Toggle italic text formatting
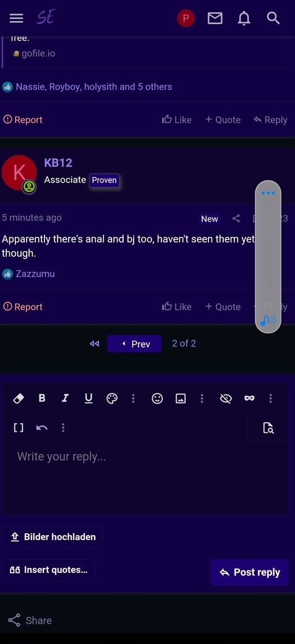Screen dimensions: 295x644 [x=65, y=398]
